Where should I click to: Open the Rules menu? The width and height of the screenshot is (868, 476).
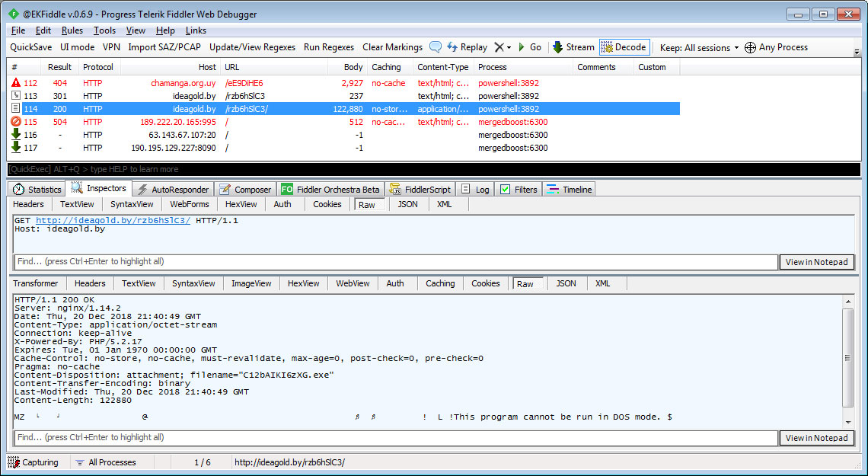click(72, 30)
